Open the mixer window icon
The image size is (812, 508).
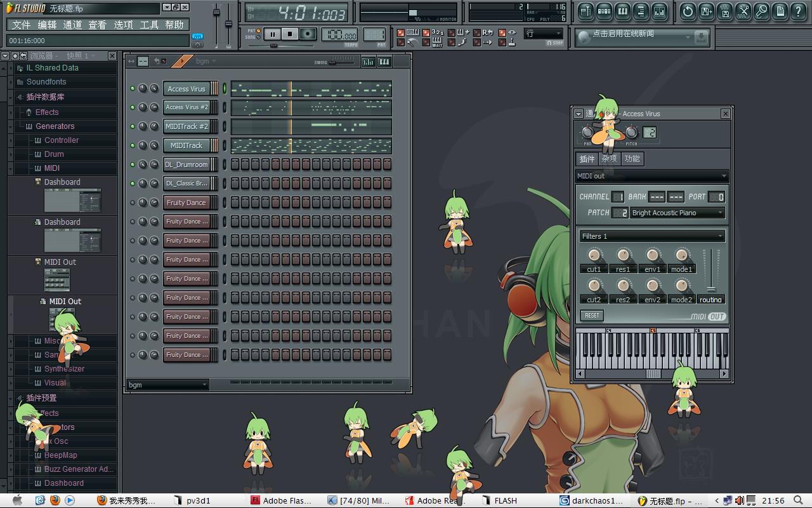[x=659, y=11]
